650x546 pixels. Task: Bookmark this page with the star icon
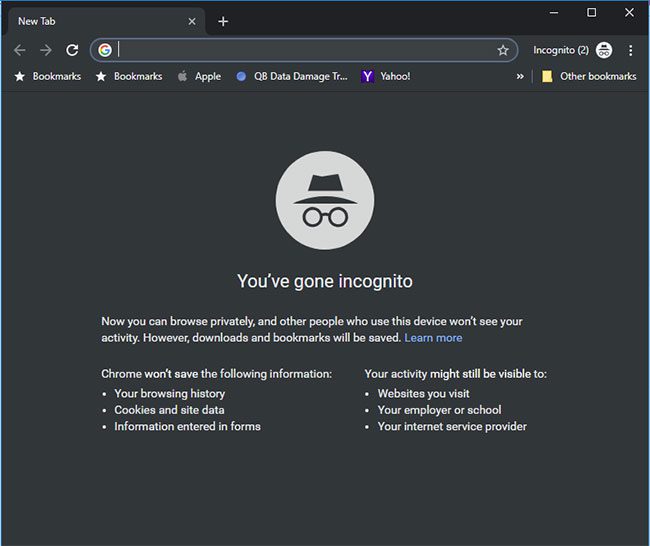(x=503, y=50)
